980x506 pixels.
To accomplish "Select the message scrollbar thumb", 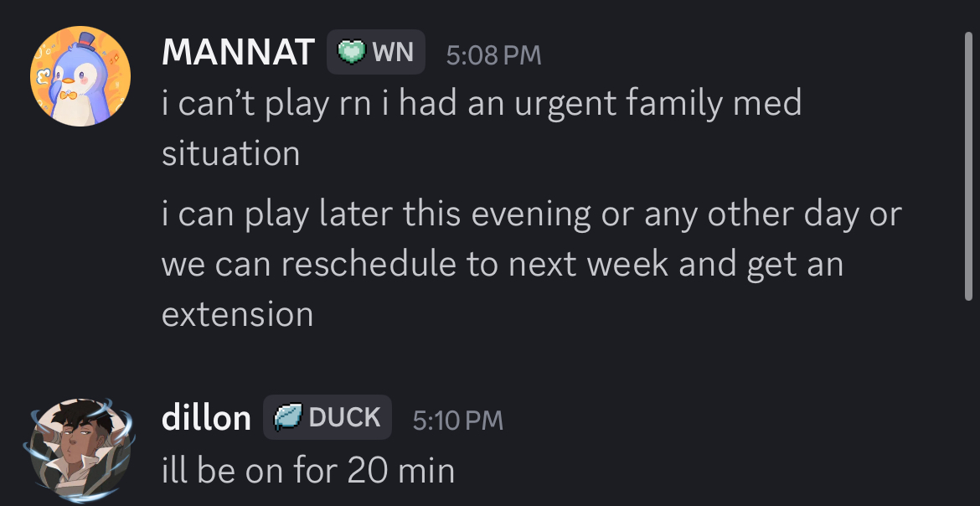I will 971,163.
